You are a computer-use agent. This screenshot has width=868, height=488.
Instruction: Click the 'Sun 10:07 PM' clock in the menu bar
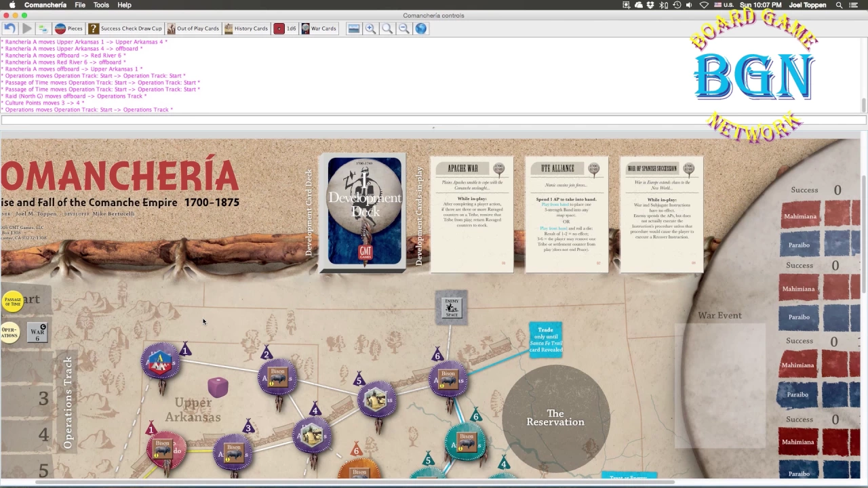(x=760, y=5)
